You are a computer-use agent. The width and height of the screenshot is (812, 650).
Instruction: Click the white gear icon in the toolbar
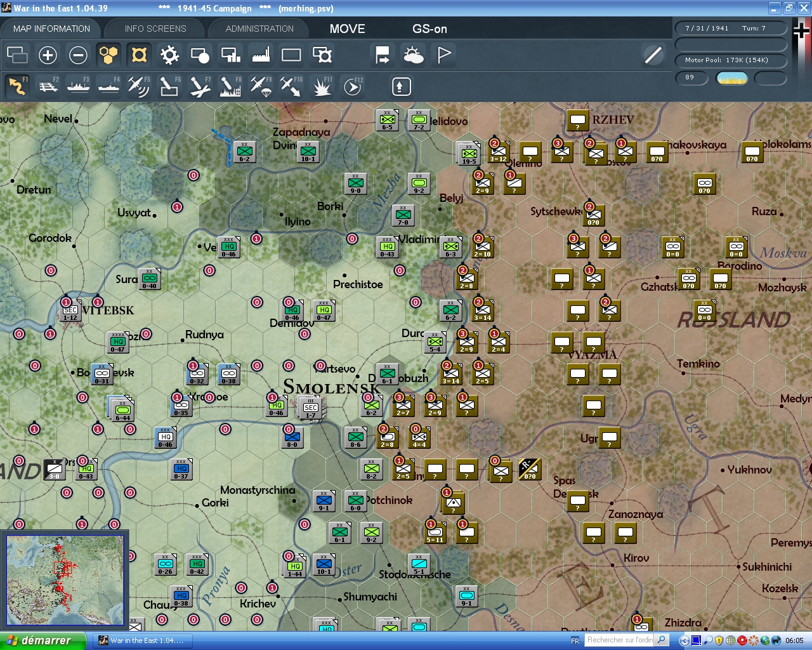click(169, 55)
